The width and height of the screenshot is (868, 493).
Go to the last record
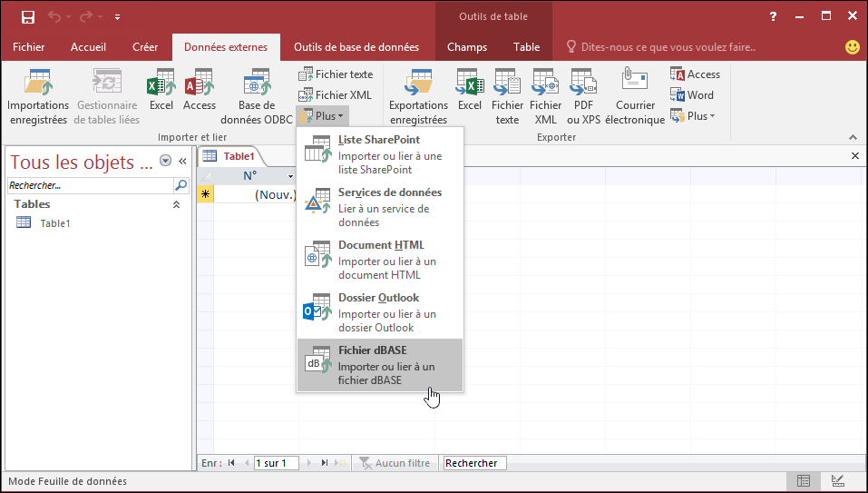[x=325, y=463]
